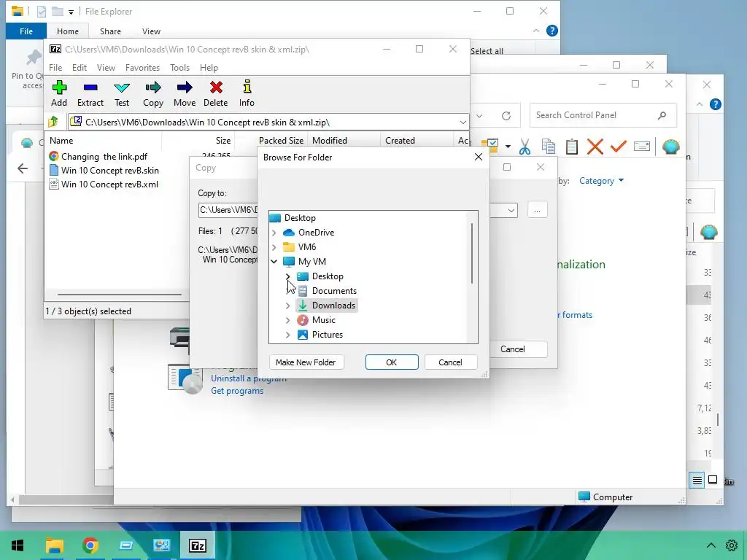Click the 7-Zip Delete toolbar icon
Viewport: 747px width, 560px height.
pos(216,87)
